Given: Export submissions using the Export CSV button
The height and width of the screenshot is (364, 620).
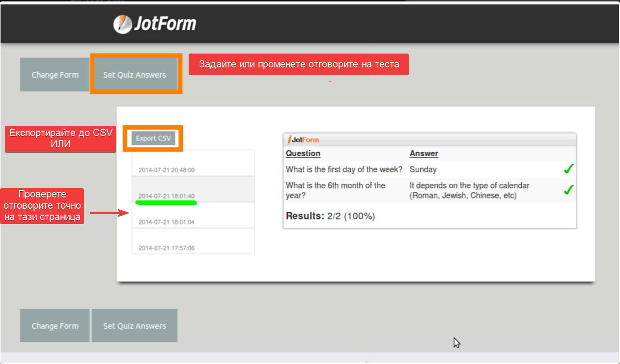Looking at the screenshot, I should tap(153, 139).
